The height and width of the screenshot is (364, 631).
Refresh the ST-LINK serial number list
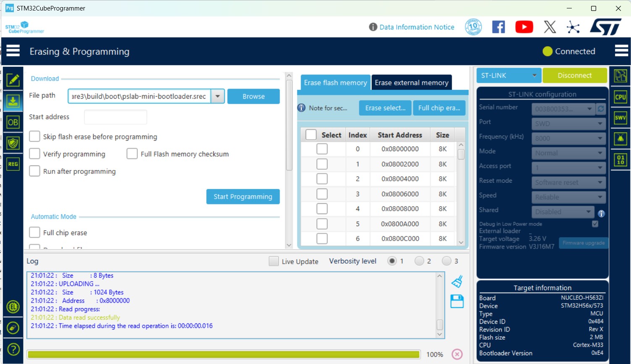tap(601, 109)
